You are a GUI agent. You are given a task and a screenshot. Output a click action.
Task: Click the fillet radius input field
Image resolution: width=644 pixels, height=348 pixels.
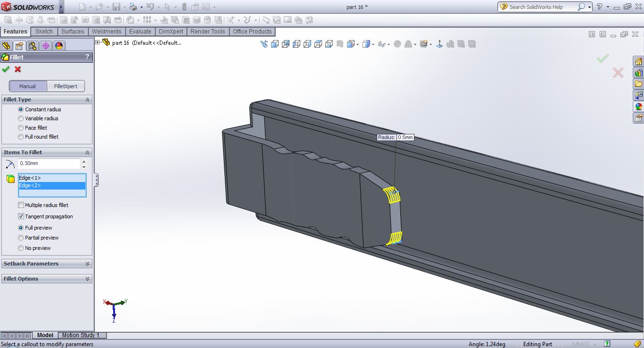click(49, 163)
